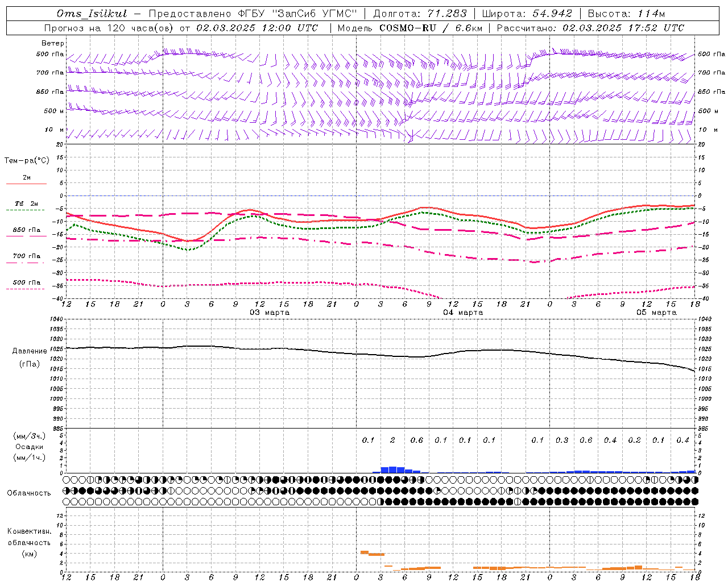Click the 05 марта date label

tap(656, 313)
